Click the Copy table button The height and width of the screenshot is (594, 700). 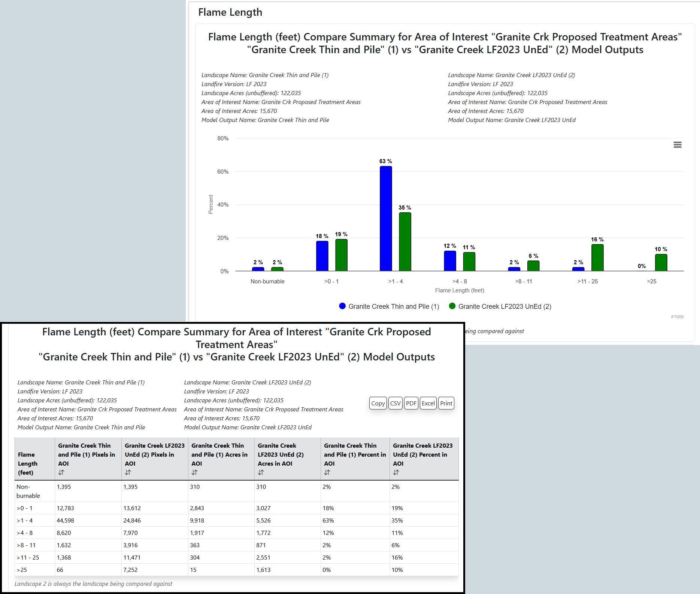click(x=378, y=403)
